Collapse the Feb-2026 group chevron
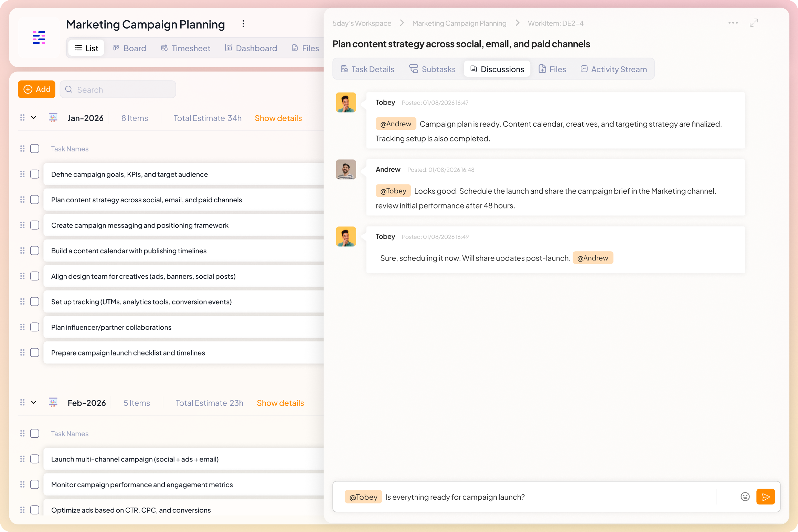The width and height of the screenshot is (798, 532). (34, 402)
